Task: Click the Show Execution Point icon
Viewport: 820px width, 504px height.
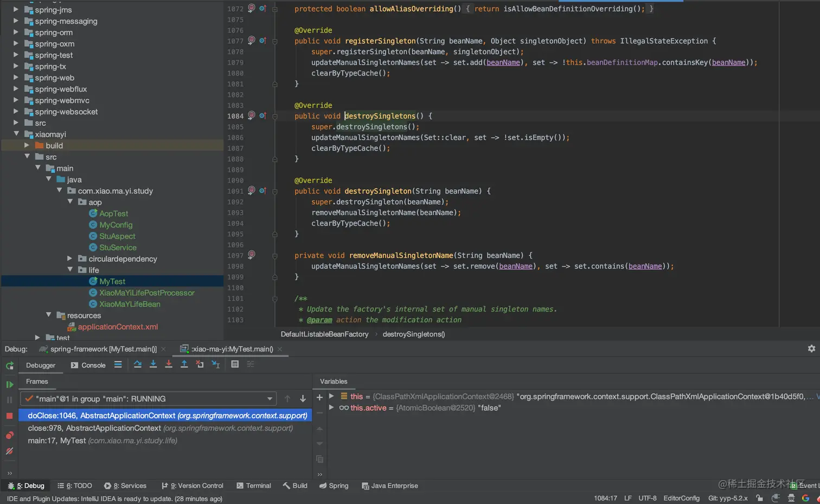Action: click(x=118, y=365)
